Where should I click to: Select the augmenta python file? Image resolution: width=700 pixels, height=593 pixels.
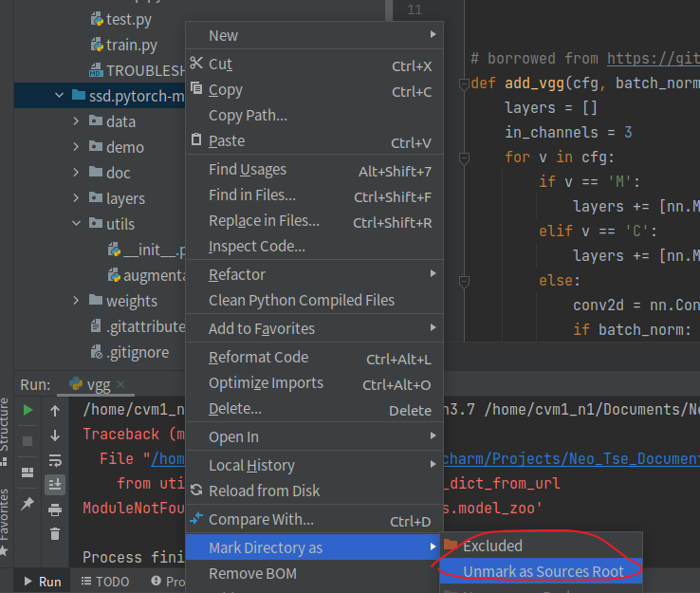pyautogui.click(x=146, y=275)
